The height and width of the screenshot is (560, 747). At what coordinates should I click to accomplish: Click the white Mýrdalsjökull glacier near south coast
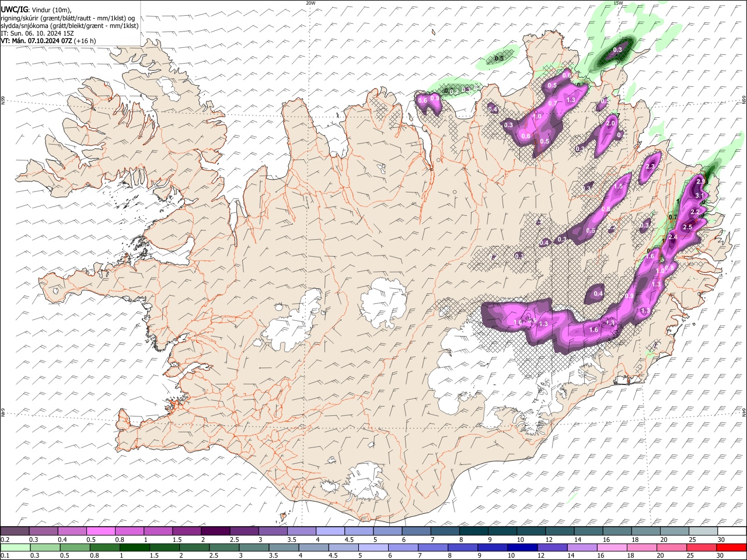pos(365,481)
